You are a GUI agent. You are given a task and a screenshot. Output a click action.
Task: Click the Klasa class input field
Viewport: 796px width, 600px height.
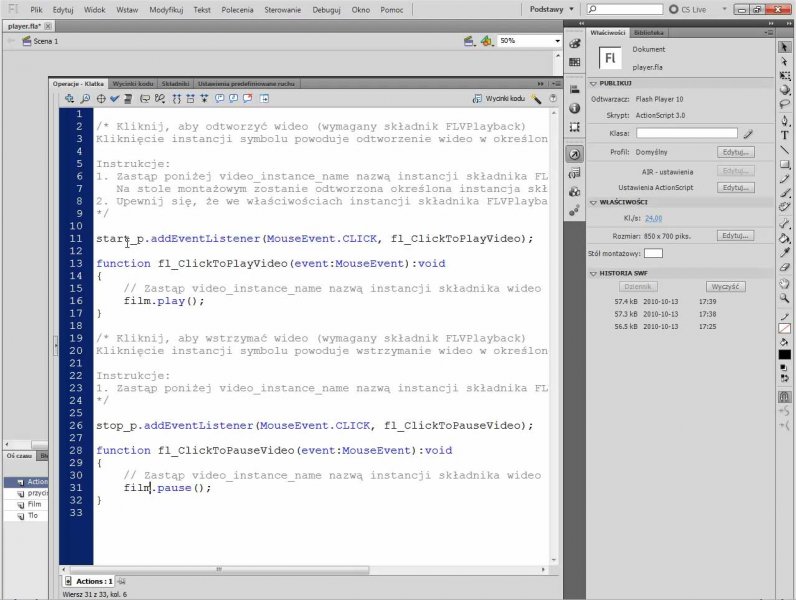click(x=685, y=133)
